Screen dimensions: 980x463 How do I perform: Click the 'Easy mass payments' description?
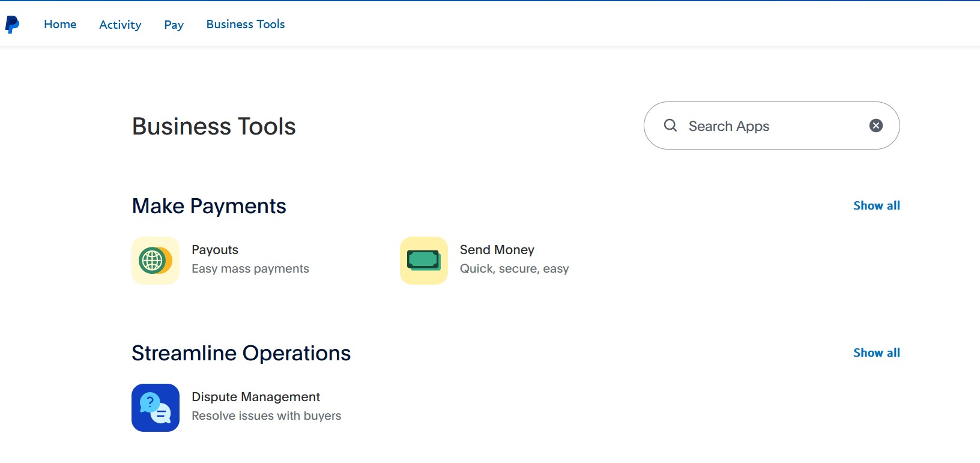250,268
